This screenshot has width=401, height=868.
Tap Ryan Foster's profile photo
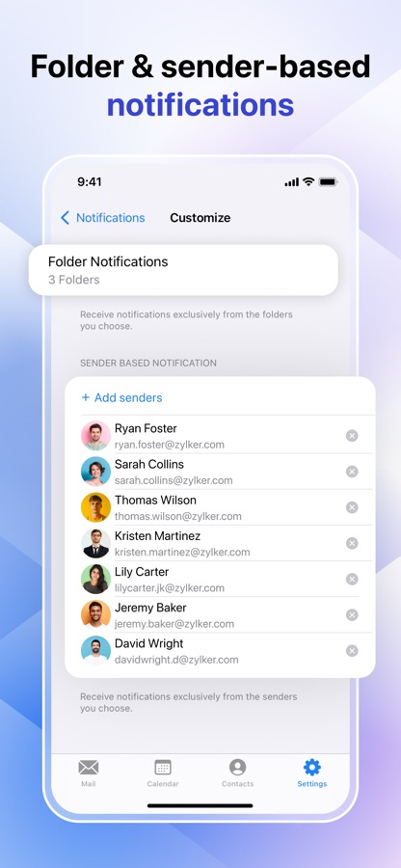pyautogui.click(x=95, y=436)
